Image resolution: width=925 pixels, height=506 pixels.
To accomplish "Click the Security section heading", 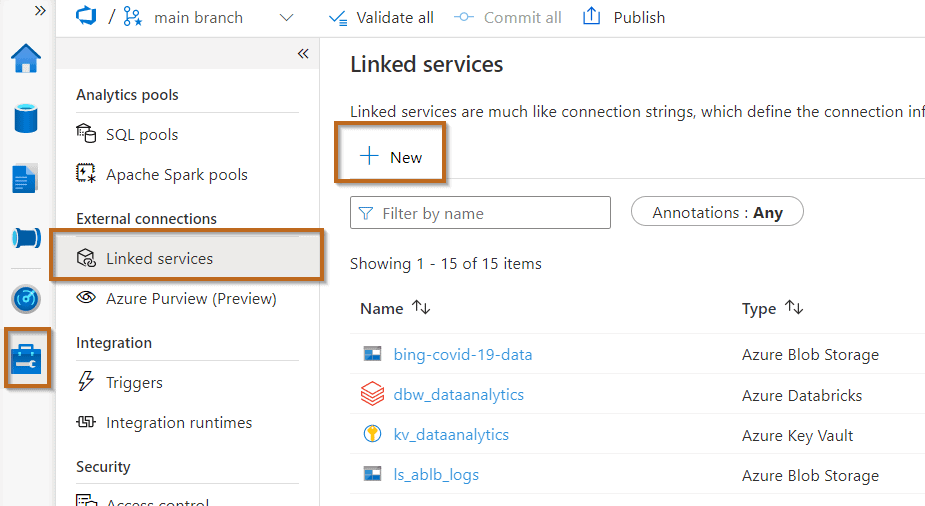I will coord(103,466).
